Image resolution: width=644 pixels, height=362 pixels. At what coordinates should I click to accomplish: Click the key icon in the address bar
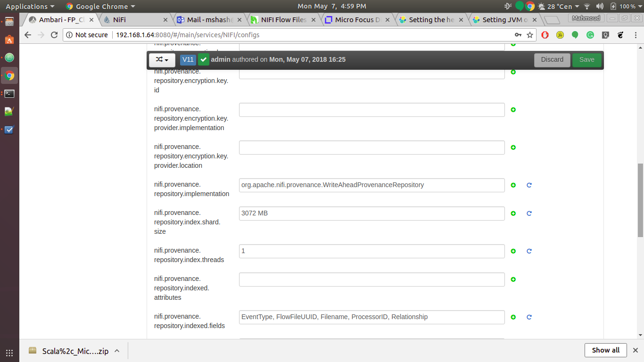pyautogui.click(x=519, y=35)
